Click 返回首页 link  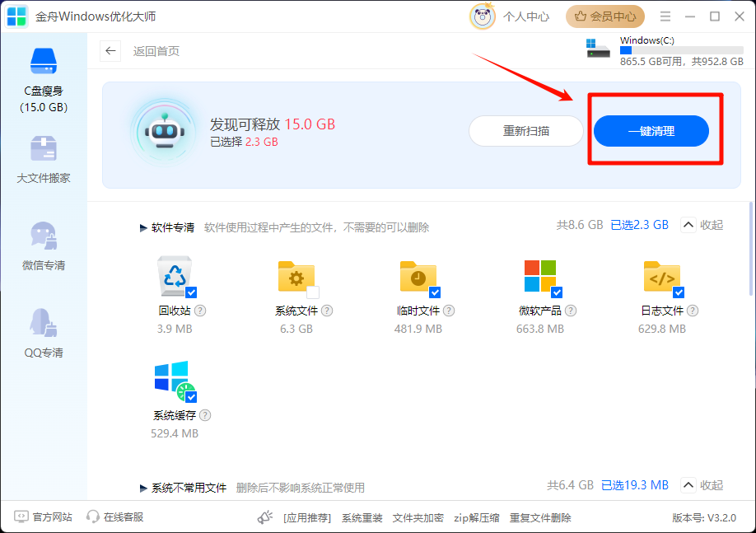click(x=156, y=51)
